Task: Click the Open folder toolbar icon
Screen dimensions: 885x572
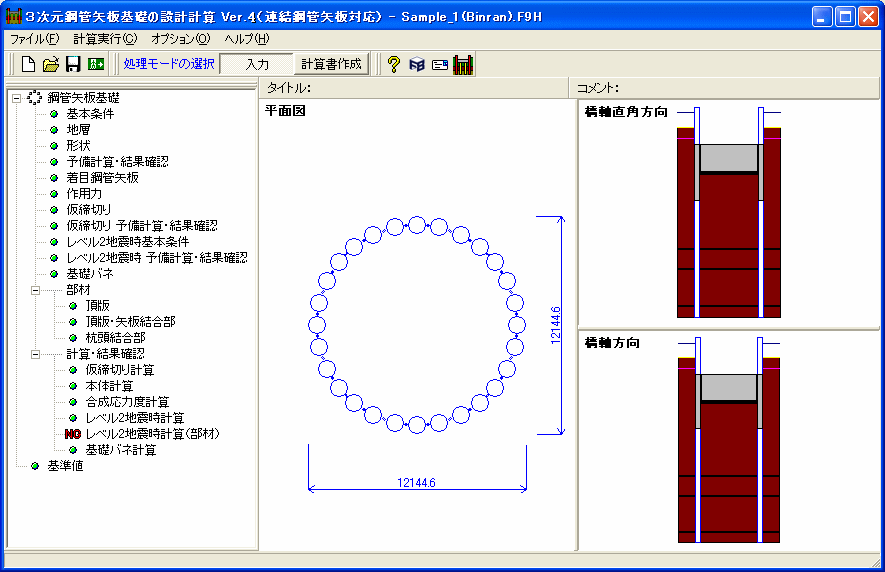Action: tap(51, 64)
